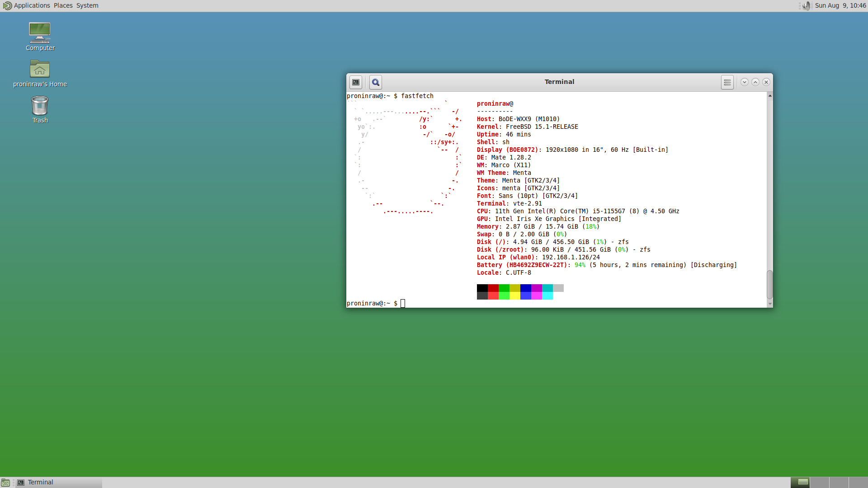Click the dark blue swatch in the color palette

click(526, 288)
